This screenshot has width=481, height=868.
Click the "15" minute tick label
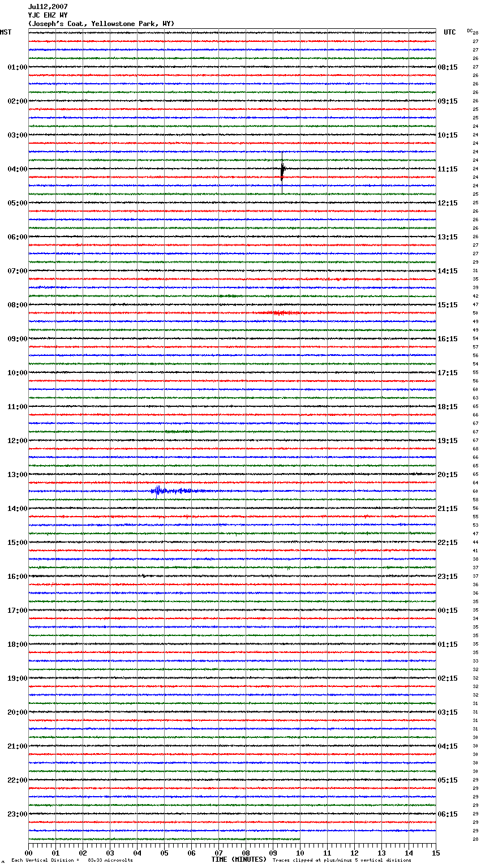[436, 853]
